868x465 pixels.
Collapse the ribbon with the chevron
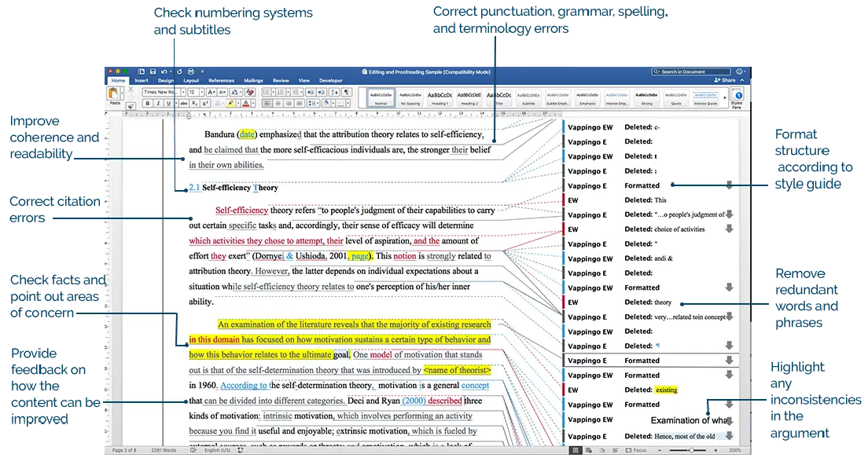coord(742,79)
